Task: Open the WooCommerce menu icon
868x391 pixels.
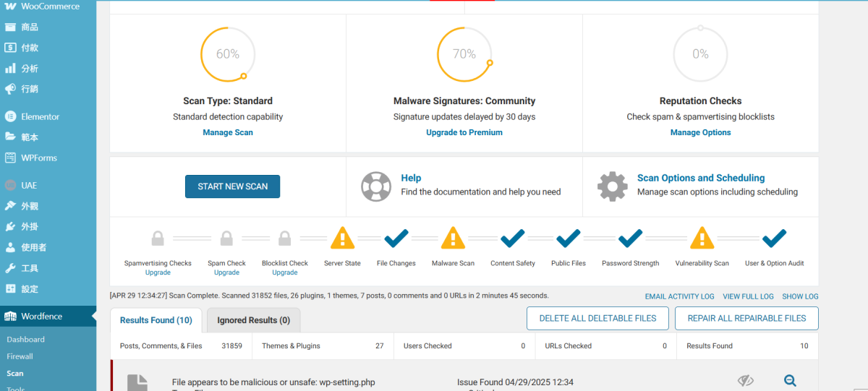Action: [x=10, y=6]
